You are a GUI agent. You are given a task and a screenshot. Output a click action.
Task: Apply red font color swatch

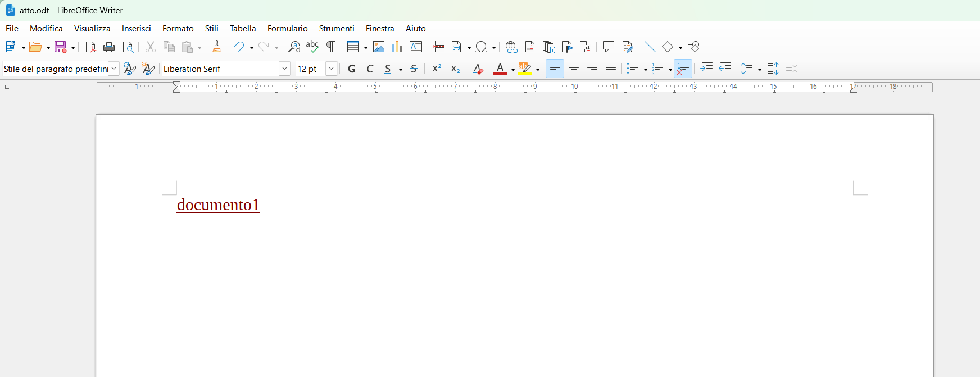(x=500, y=69)
